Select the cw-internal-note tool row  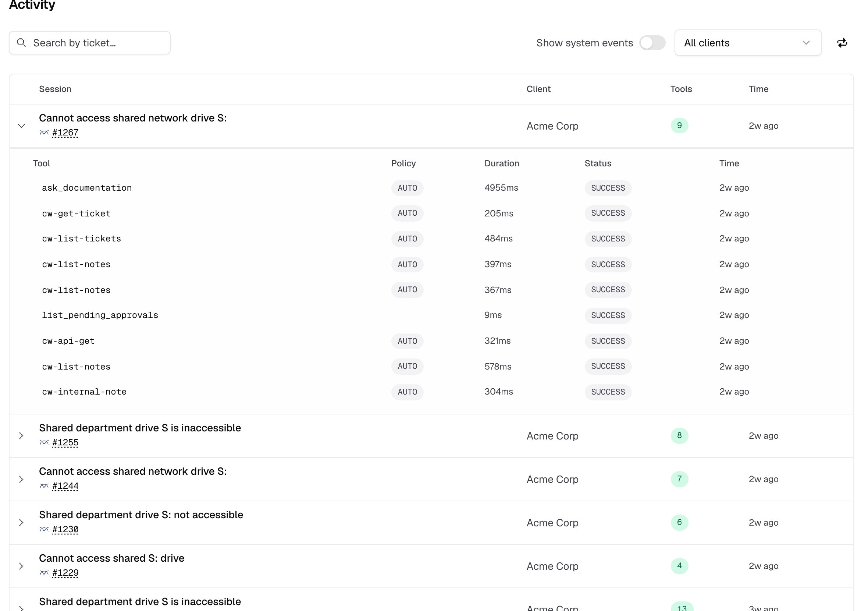[431, 392]
